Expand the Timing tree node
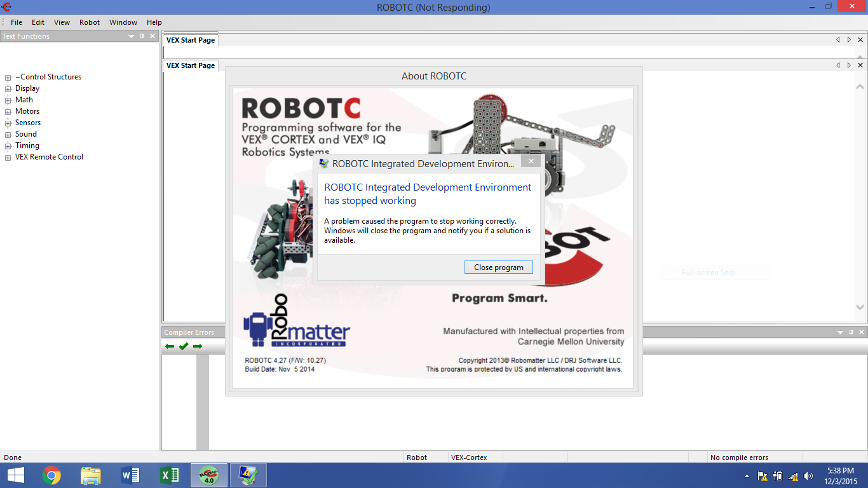The height and width of the screenshot is (488, 868). pyautogui.click(x=8, y=146)
